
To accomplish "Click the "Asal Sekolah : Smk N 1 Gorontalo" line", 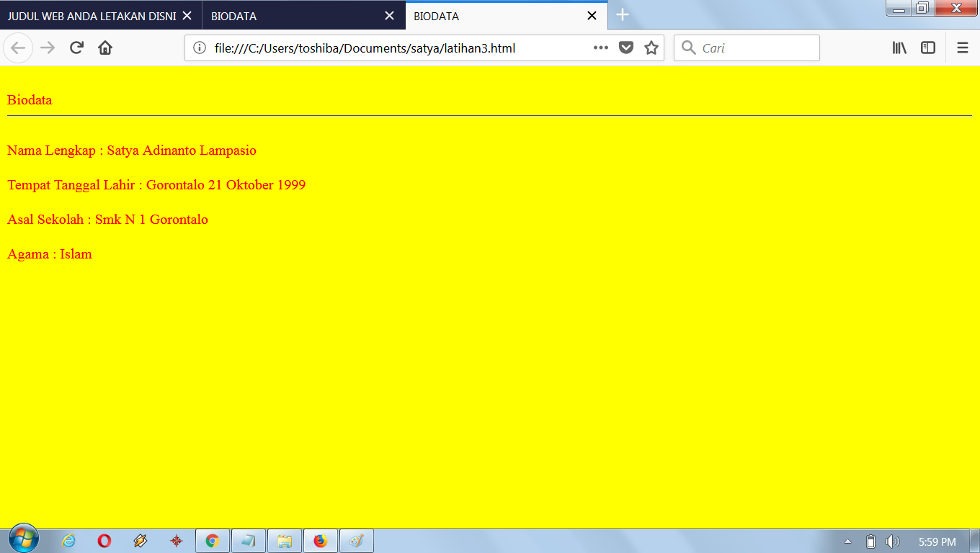I will [x=107, y=220].
